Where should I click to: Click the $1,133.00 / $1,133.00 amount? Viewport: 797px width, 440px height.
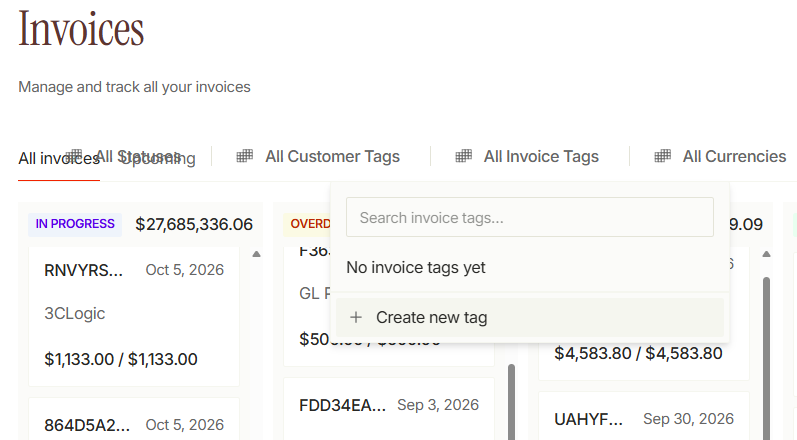point(121,359)
